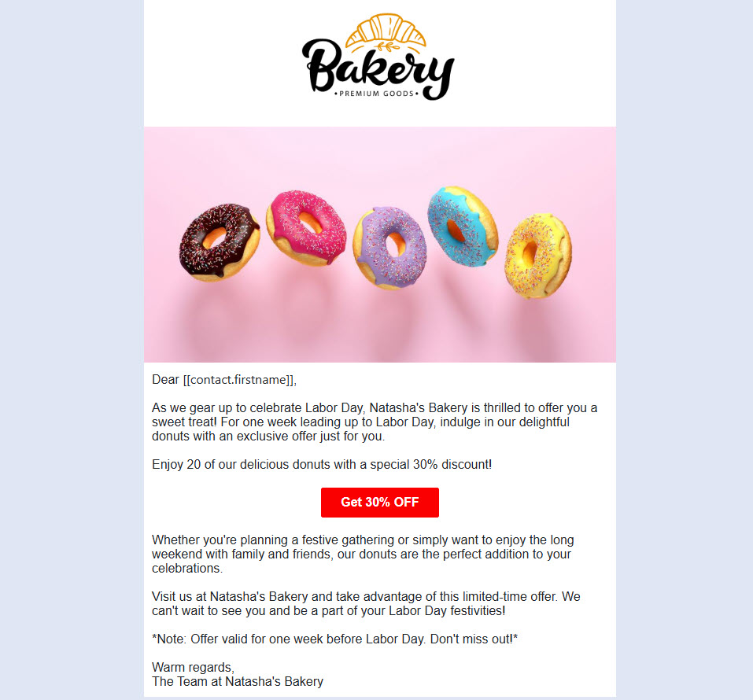Click the "sweet treat!" phrase in first paragraph
The image size is (753, 700).
(185, 422)
